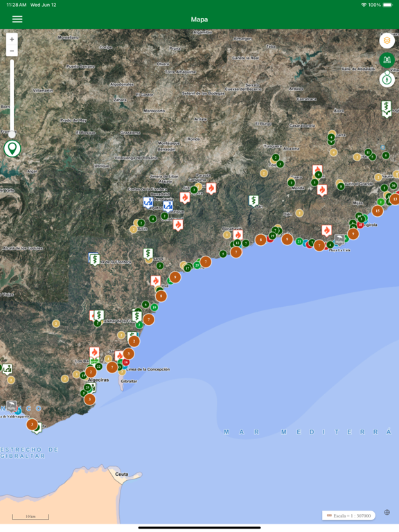Tap the globe icon beside the scale box

(387, 513)
